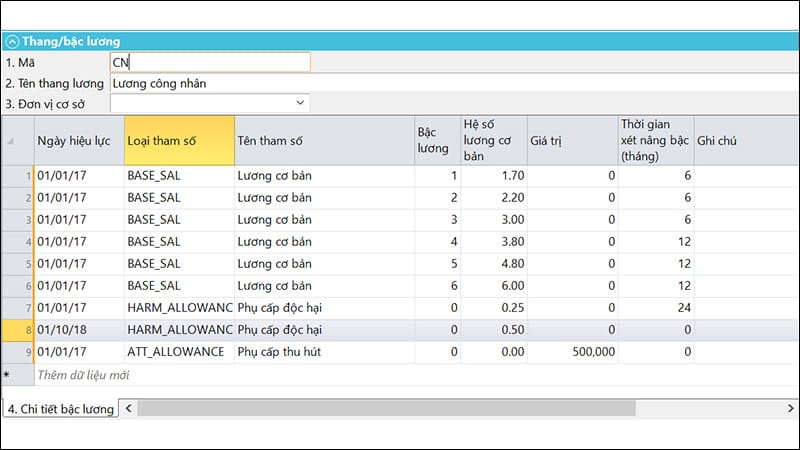Click HARM_ALLOWANC cell in row 7
The image size is (800, 450).
click(x=179, y=308)
